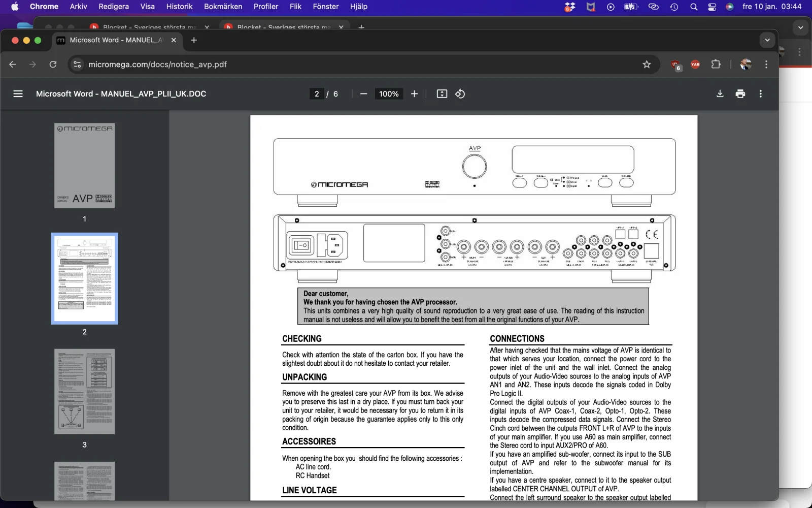The height and width of the screenshot is (508, 812).
Task: Download the PDF document
Action: (x=720, y=94)
